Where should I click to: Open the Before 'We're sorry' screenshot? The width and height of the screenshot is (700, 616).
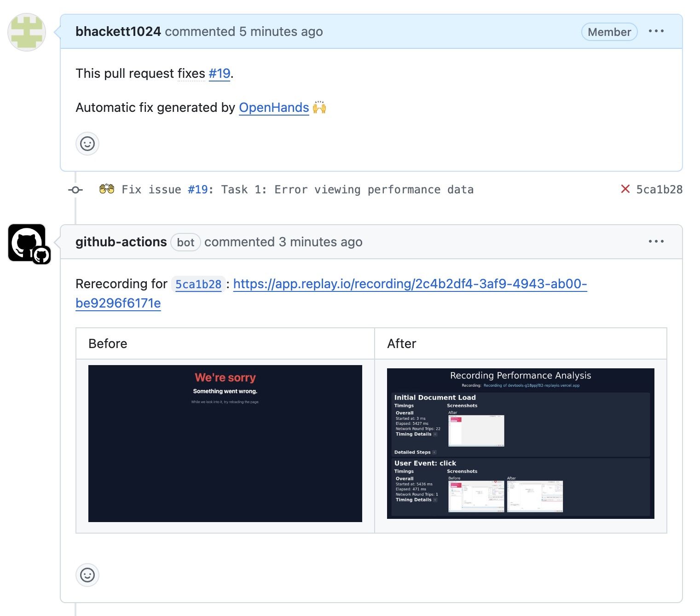(225, 443)
